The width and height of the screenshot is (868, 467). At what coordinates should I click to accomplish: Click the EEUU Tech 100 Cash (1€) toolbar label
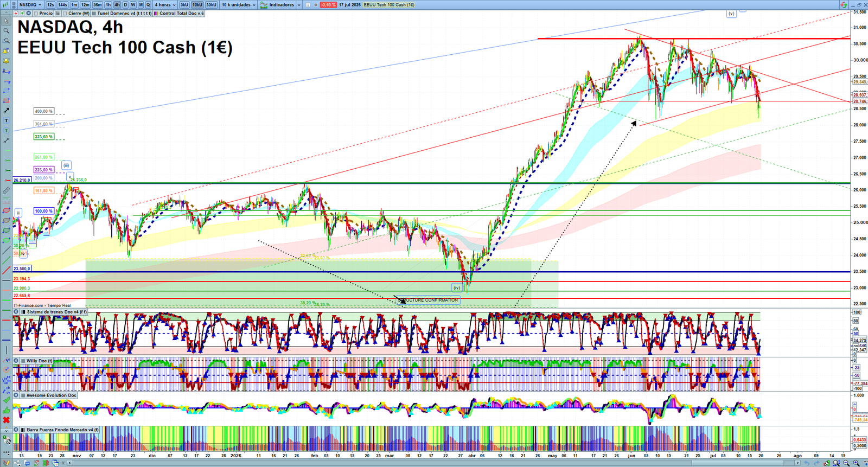click(x=389, y=5)
